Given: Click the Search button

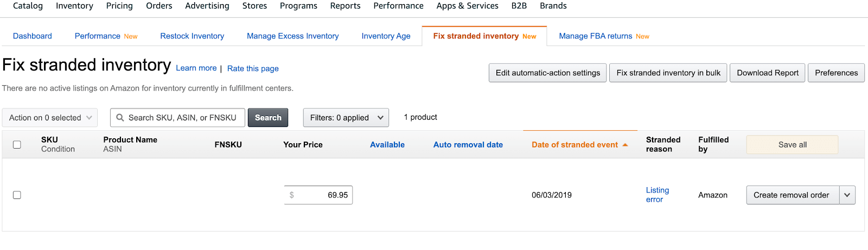Looking at the screenshot, I should 268,118.
